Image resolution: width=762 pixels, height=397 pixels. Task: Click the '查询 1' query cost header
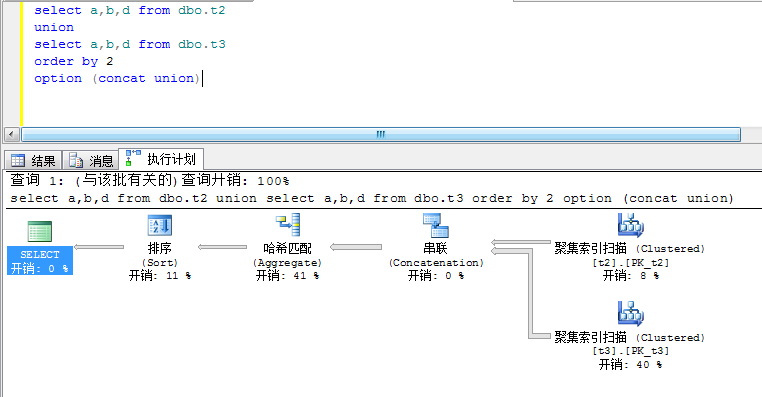coord(150,181)
